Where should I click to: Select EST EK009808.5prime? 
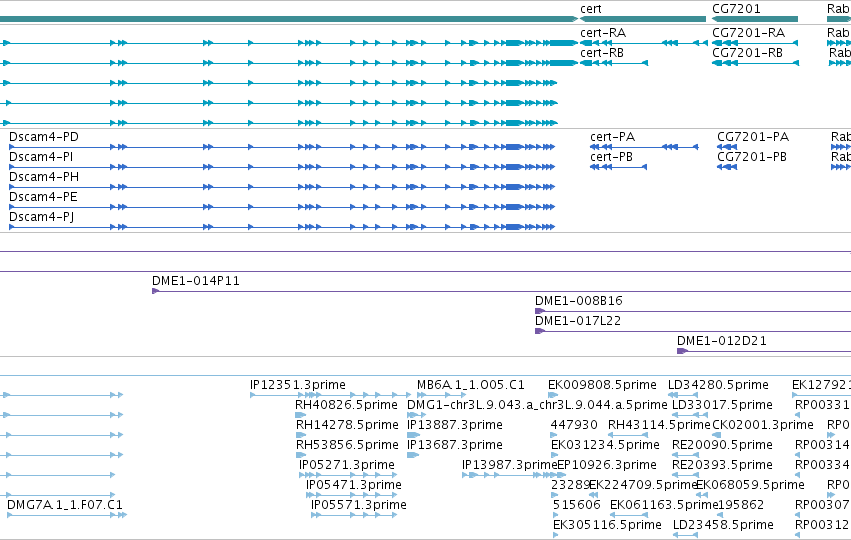pyautogui.click(x=602, y=385)
